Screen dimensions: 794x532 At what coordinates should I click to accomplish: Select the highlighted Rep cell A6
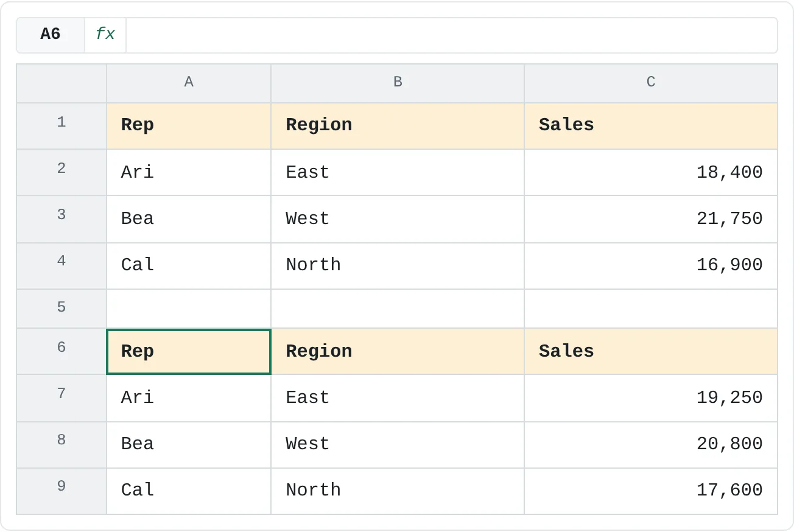189,351
